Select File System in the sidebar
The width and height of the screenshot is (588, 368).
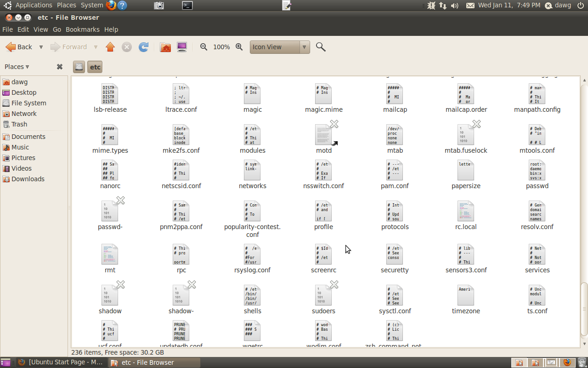28,103
